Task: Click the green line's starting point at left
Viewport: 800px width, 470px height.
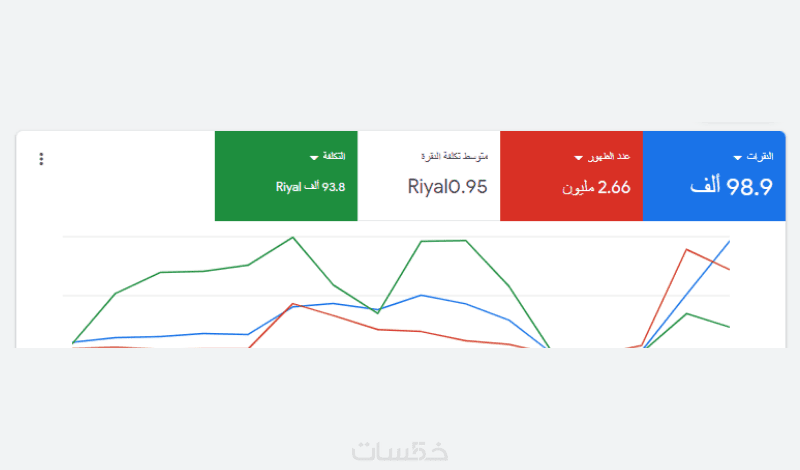Action: point(72,343)
